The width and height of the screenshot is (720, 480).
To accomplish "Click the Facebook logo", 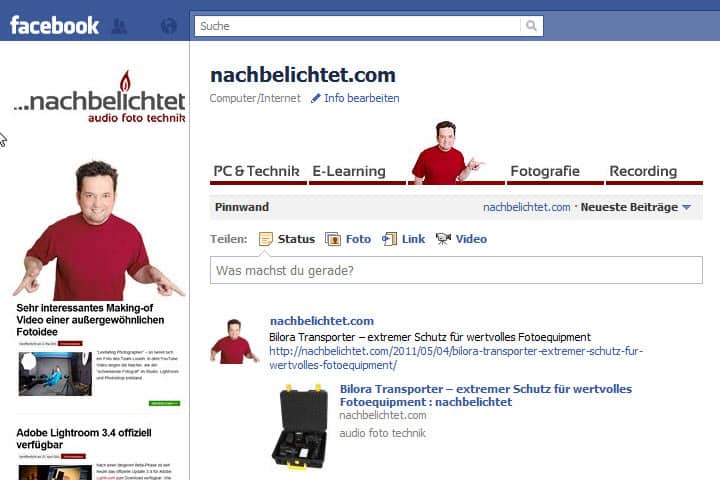I will 54,25.
